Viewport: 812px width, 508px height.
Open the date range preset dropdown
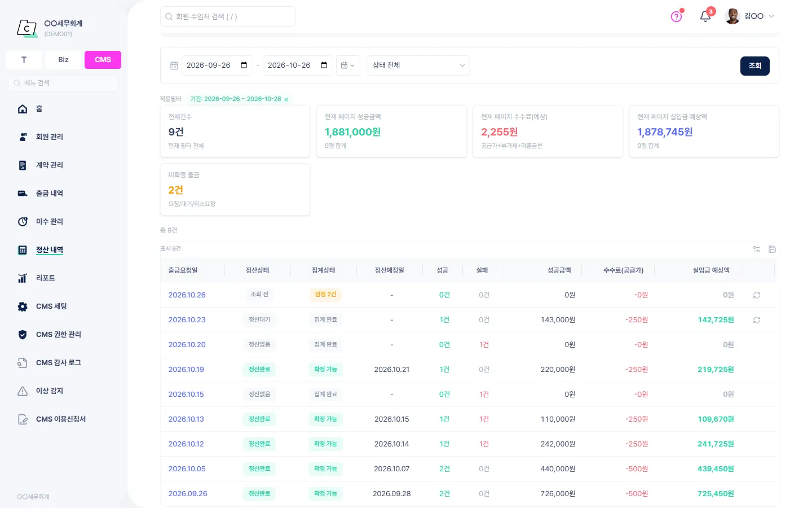pyautogui.click(x=348, y=65)
